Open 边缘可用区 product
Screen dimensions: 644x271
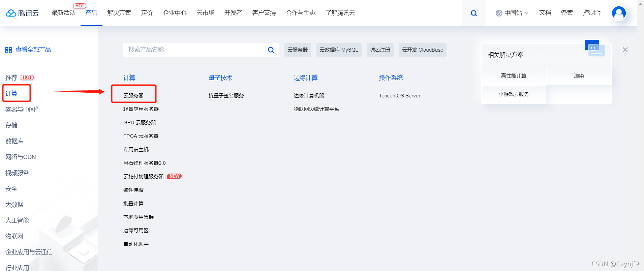click(x=136, y=231)
